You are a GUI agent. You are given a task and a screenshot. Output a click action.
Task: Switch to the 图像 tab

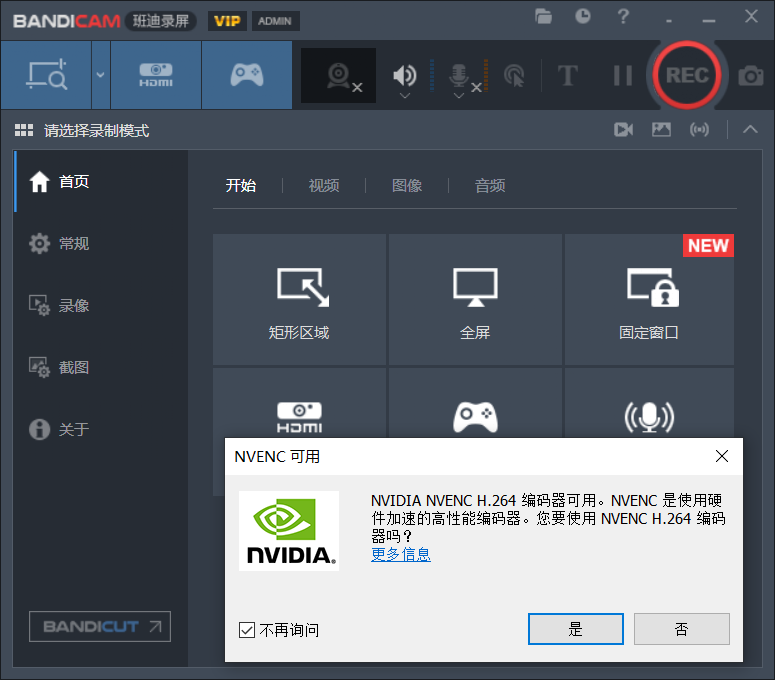pos(407,186)
